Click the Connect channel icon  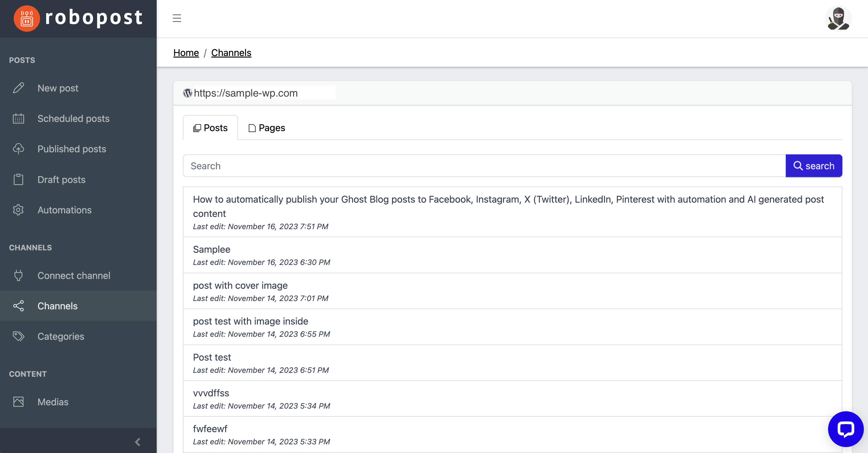coord(18,276)
